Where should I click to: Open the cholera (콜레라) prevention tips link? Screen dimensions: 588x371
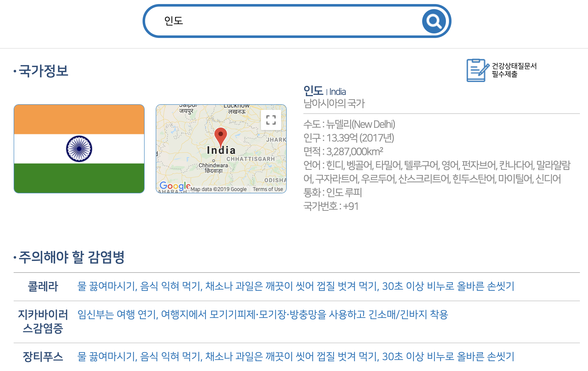pyautogui.click(x=296, y=286)
